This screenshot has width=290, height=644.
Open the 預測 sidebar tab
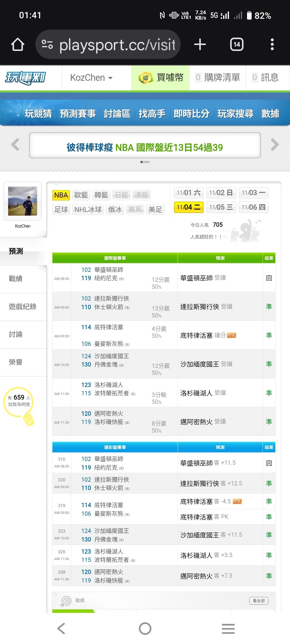pos(23,251)
